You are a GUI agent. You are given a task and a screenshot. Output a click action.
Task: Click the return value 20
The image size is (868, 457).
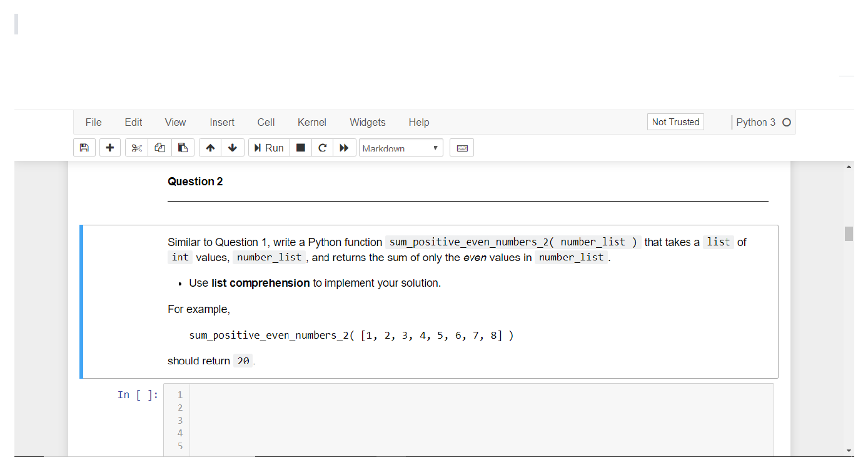pos(243,361)
